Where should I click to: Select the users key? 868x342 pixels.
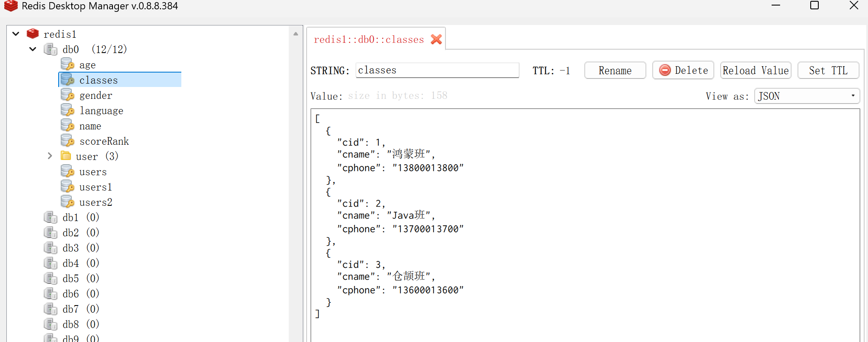pyautogui.click(x=93, y=172)
